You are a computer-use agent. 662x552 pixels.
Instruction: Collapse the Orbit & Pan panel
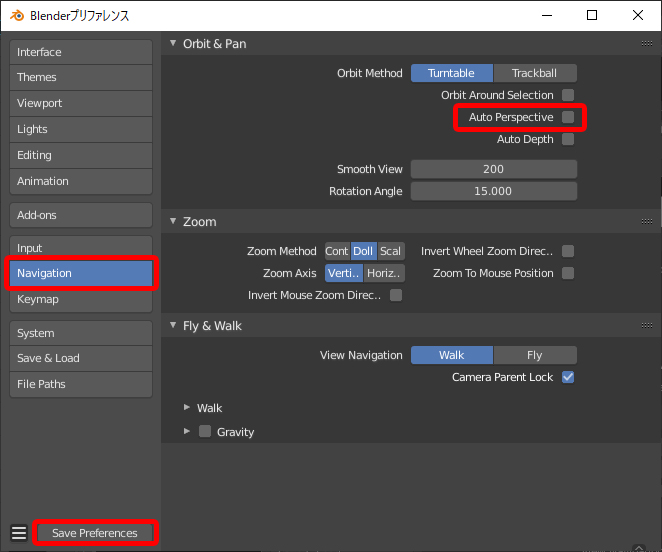(173, 43)
